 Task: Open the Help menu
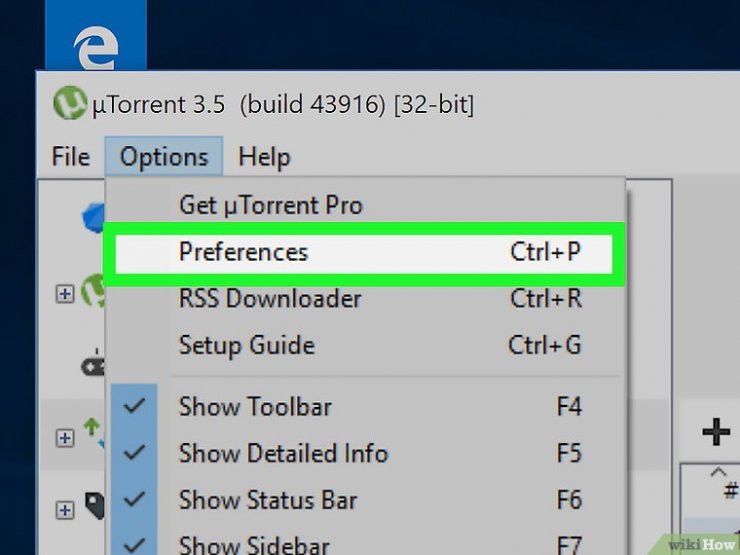[x=264, y=156]
